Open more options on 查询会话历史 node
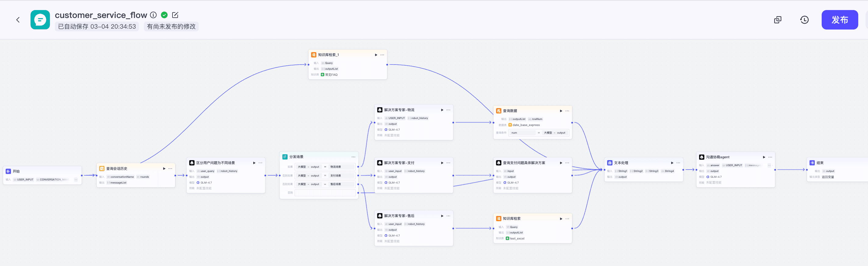Screen dimensions: 868x266 [170, 169]
